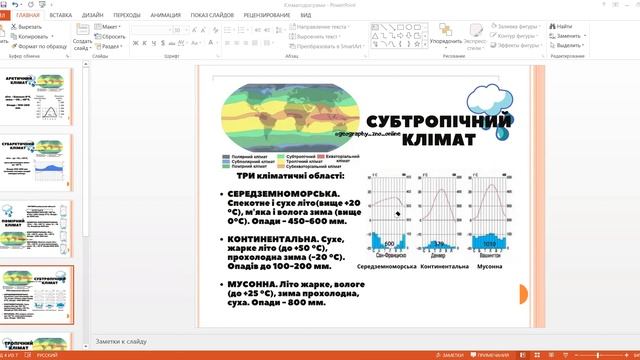Select the text box shape in shapes gallery
The image size is (640, 360).
[375, 27]
